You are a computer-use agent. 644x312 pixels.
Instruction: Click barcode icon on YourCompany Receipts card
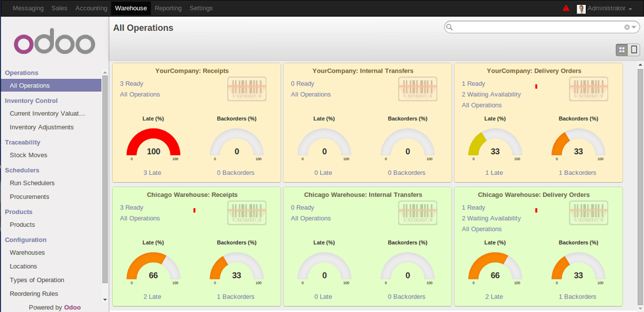247,88
